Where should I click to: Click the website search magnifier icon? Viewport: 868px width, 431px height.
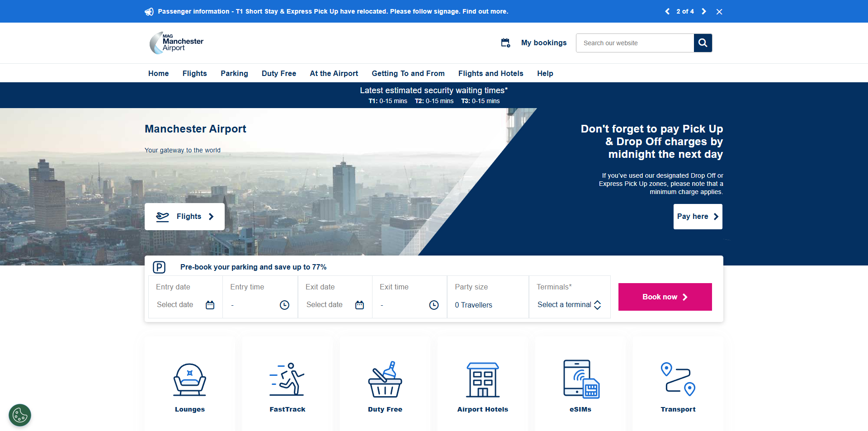click(703, 43)
